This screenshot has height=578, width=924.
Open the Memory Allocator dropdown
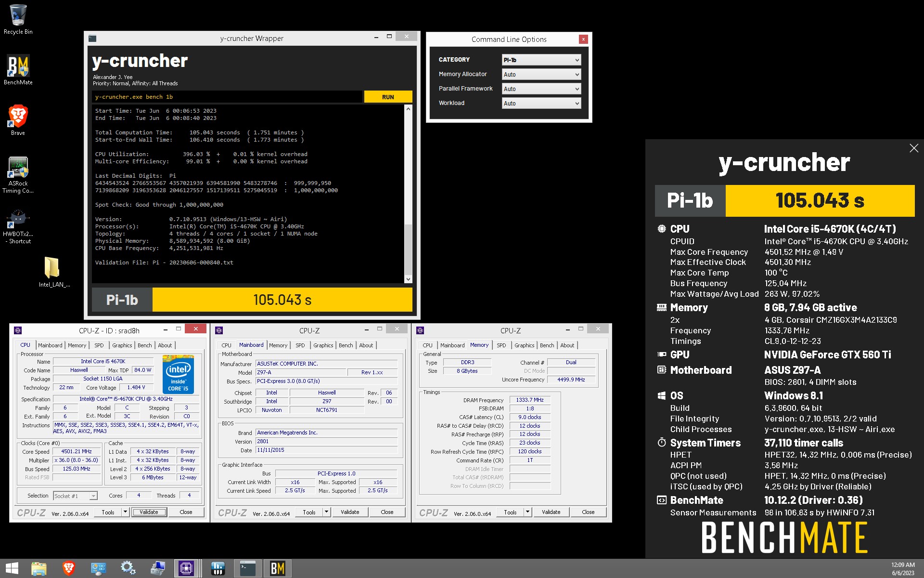pyautogui.click(x=541, y=74)
